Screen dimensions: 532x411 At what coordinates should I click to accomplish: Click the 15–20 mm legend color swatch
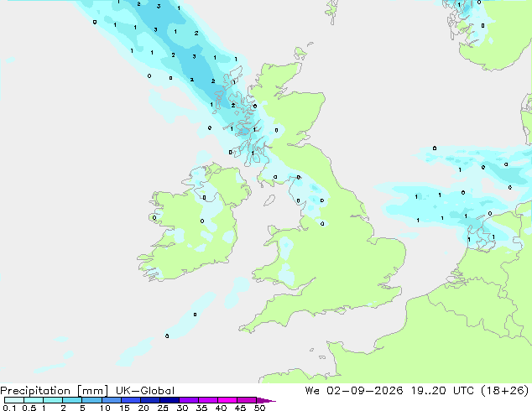[x=130, y=400]
